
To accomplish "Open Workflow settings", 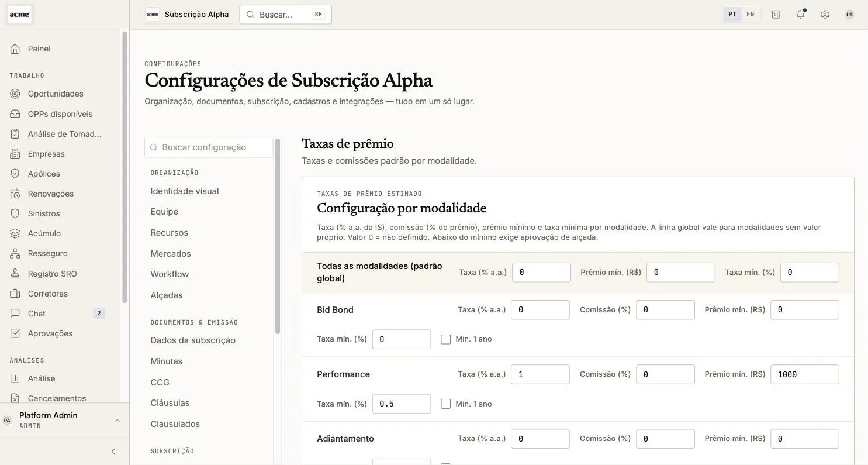I will point(170,274).
